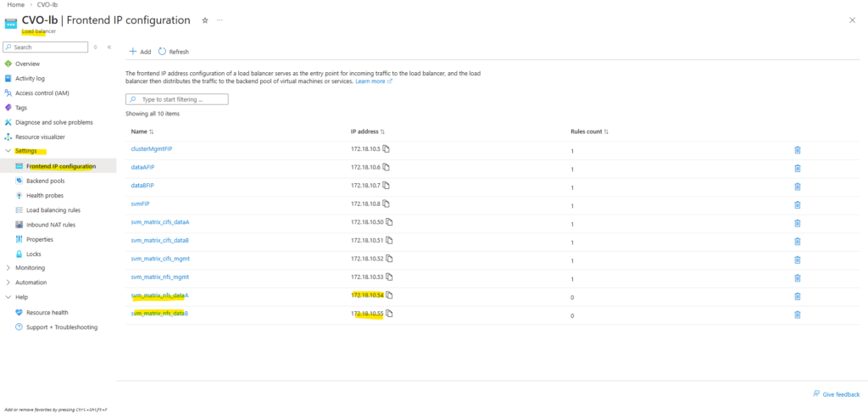Delete svm_matrix_cifs_mgmt row via trash icon
Viewport: 868px width, 413px height.
coord(797,260)
